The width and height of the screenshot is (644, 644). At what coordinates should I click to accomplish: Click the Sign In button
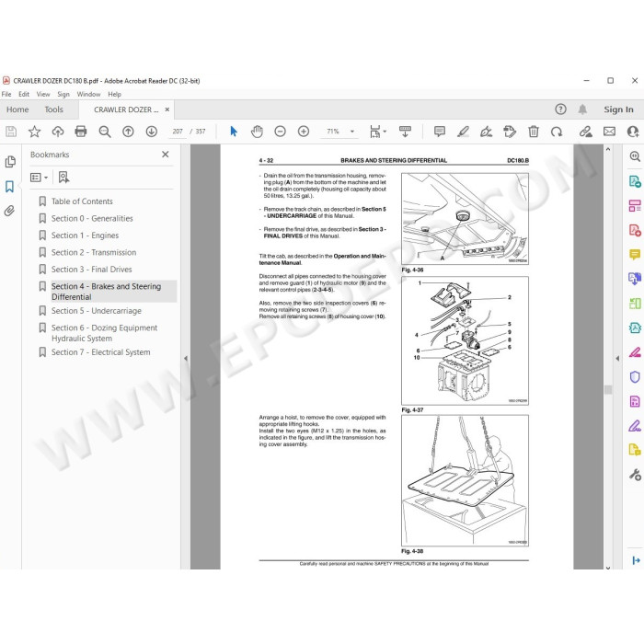pos(618,109)
